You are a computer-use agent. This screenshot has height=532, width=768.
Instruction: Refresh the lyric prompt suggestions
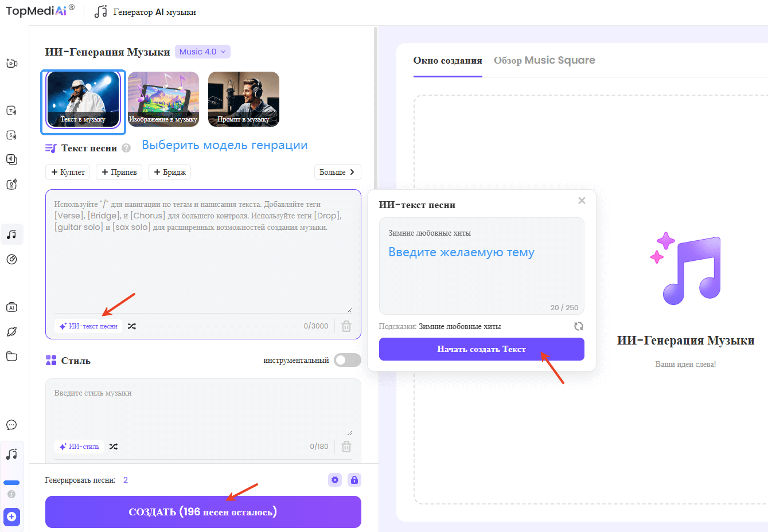579,326
